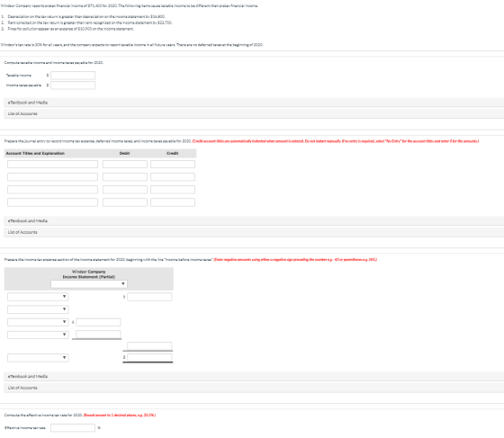
Task: Click first row Credit field in journal entry
Action: [173, 164]
